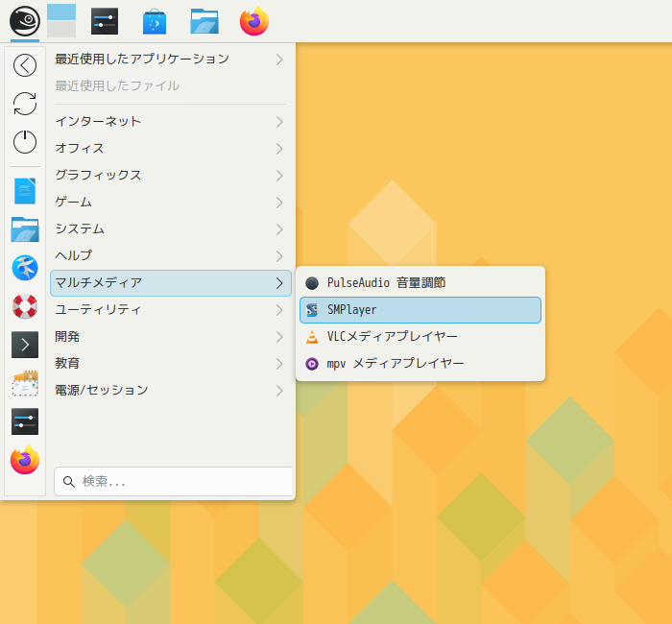This screenshot has height=624, width=672.
Task: Click the ゲーム label text
Action: (x=74, y=203)
